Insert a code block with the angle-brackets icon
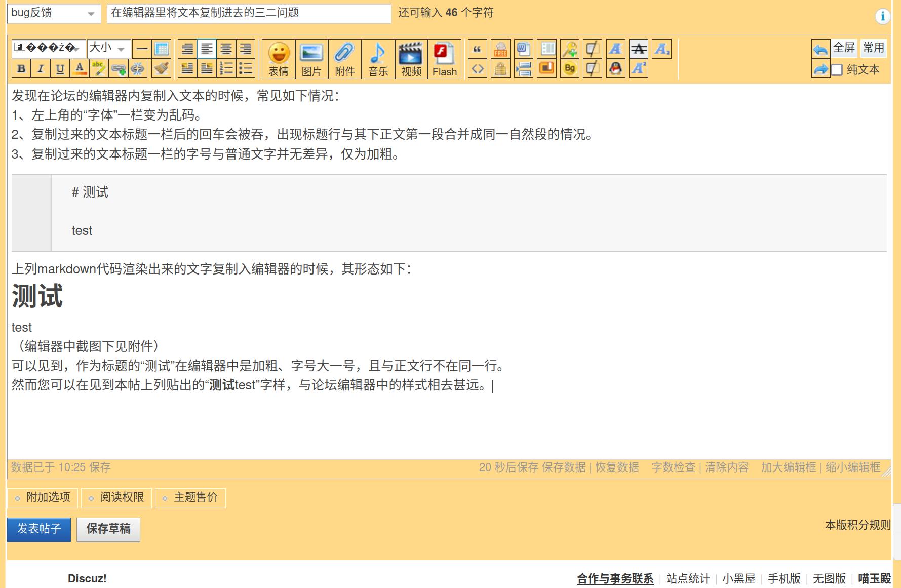 [477, 68]
